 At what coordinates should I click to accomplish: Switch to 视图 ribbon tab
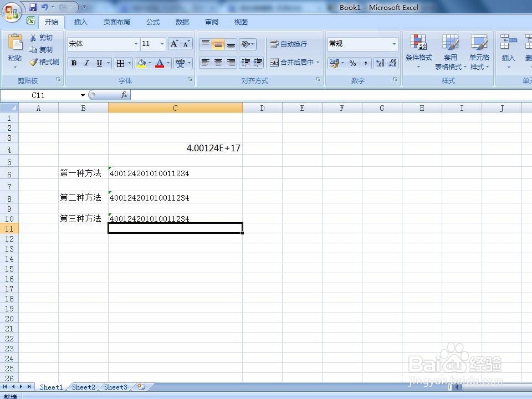pyautogui.click(x=241, y=22)
